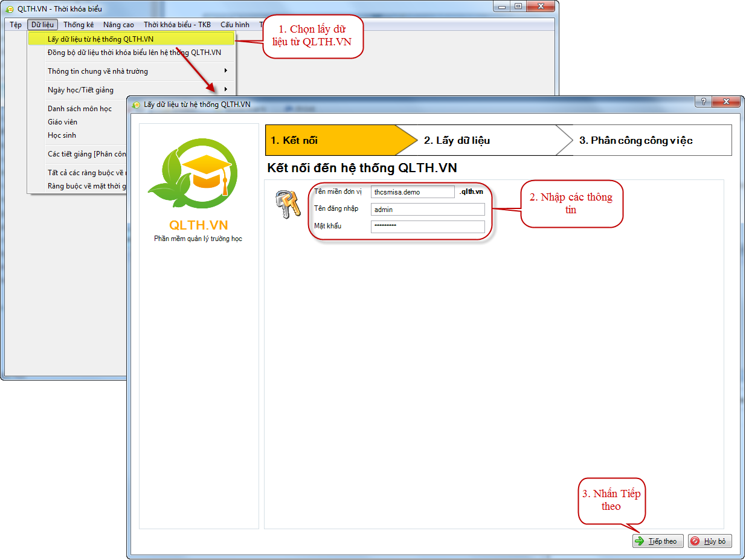Select Lấy dữ liệu từ hệ thống QLTH.VN
The image size is (746, 560).
tap(131, 39)
